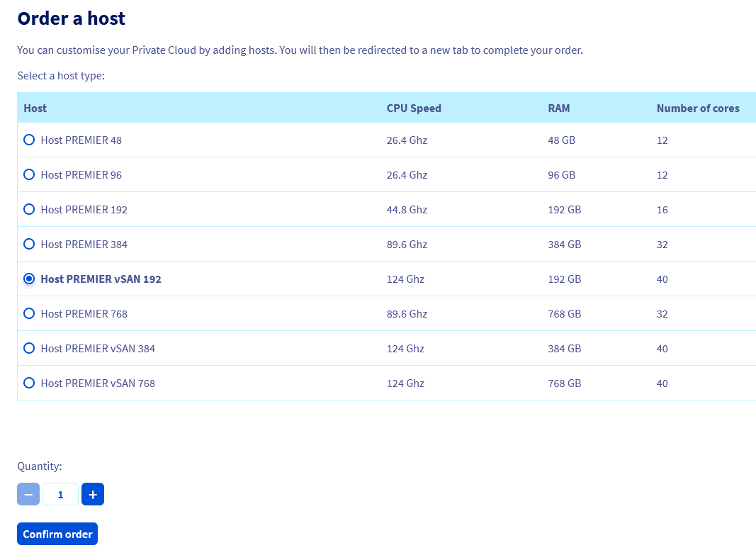Select Host PREMIER vSAN 768 radio button
Screen dimensions: 756x560
29,383
